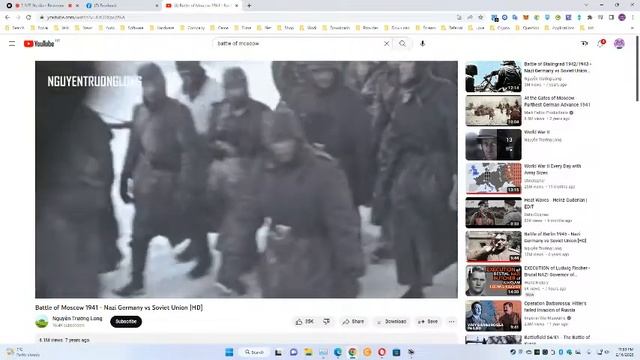This screenshot has height=360, width=640.
Task: Open the Application bookmarks folder
Action: (x=560, y=28)
